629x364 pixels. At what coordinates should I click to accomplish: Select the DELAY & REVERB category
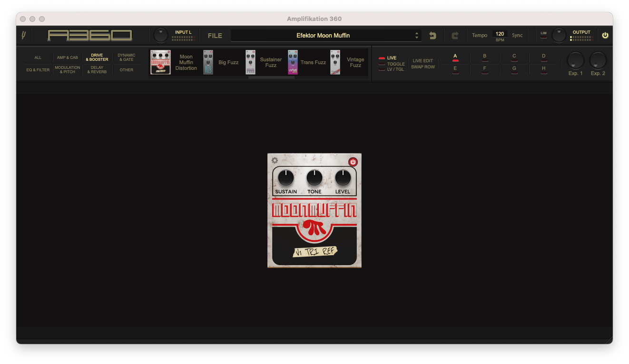point(97,70)
